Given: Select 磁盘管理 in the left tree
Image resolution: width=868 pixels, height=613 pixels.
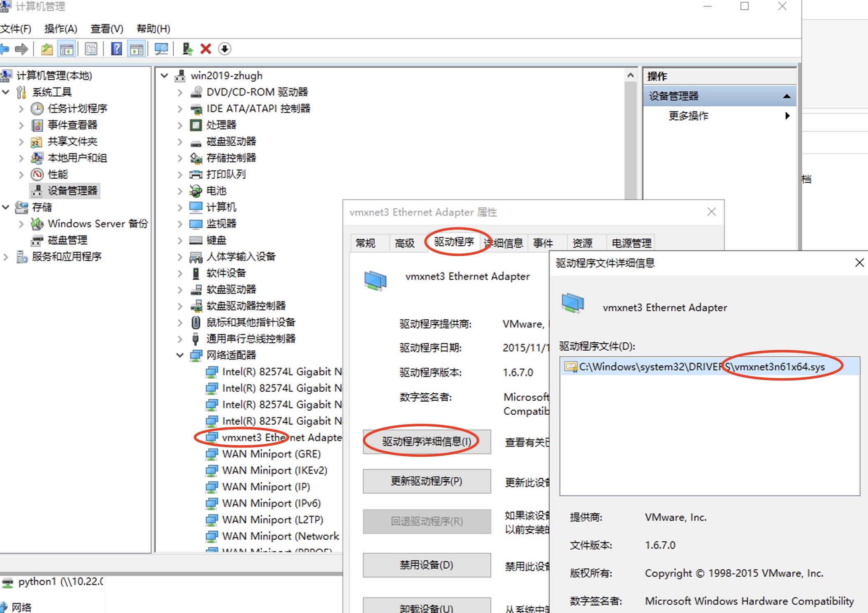Looking at the screenshot, I should pos(67,240).
